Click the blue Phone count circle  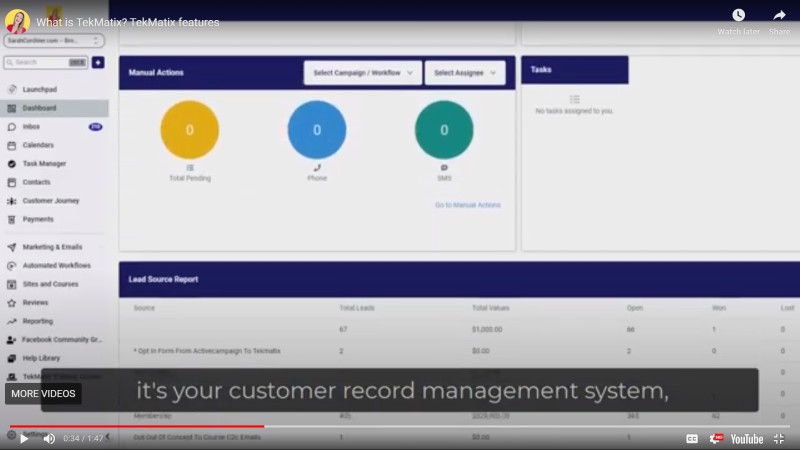pyautogui.click(x=317, y=130)
